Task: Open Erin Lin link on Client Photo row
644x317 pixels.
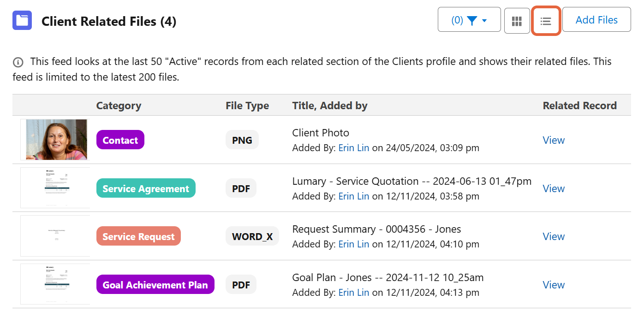Action: 353,148
